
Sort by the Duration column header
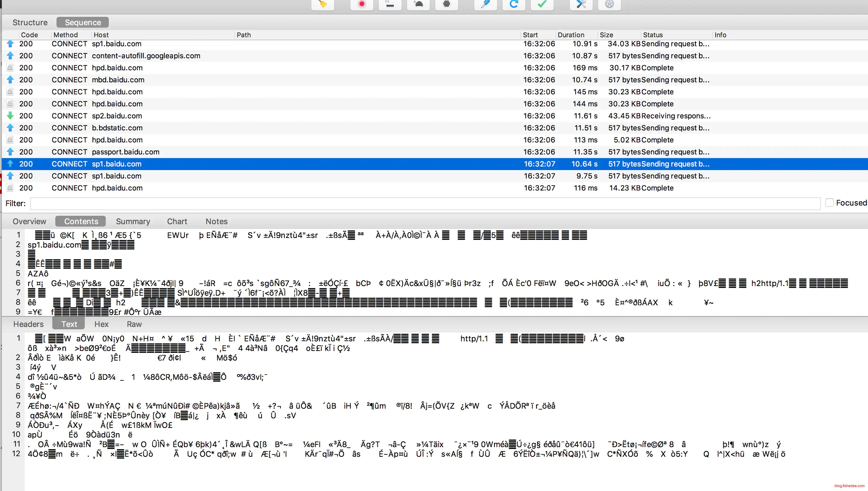click(x=570, y=35)
